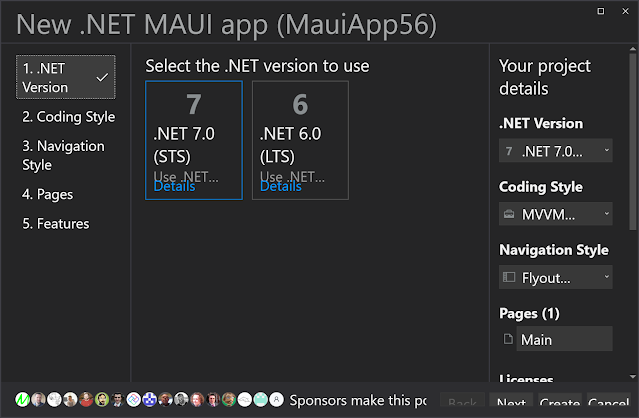Click the green M logo sponsor avatar
The image size is (639, 418).
(22, 400)
